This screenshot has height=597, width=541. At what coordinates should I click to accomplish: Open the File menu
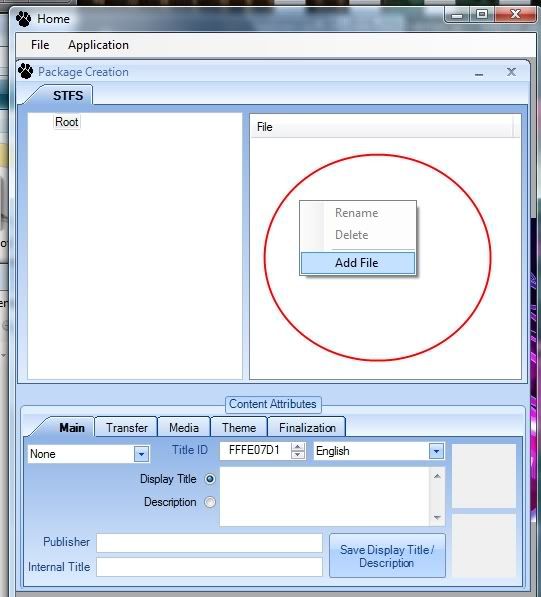pos(40,45)
